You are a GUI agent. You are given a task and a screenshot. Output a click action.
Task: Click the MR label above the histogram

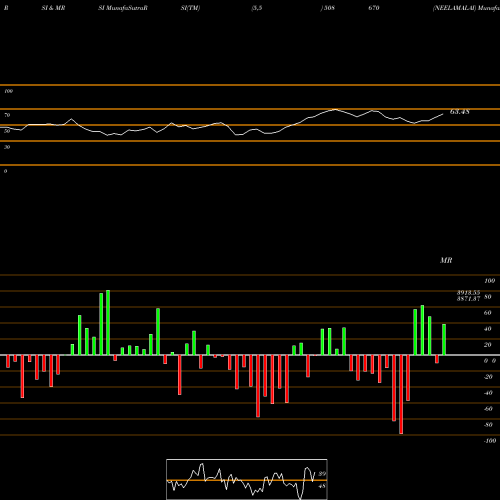(446, 260)
